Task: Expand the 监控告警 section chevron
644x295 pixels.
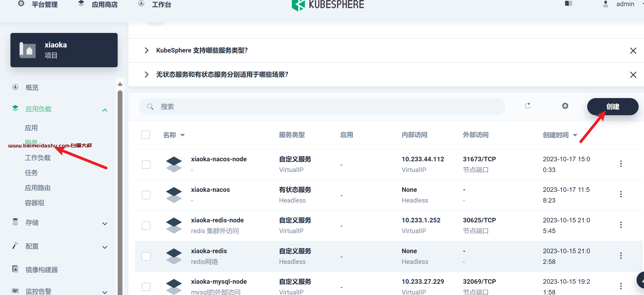Action: click(105, 292)
